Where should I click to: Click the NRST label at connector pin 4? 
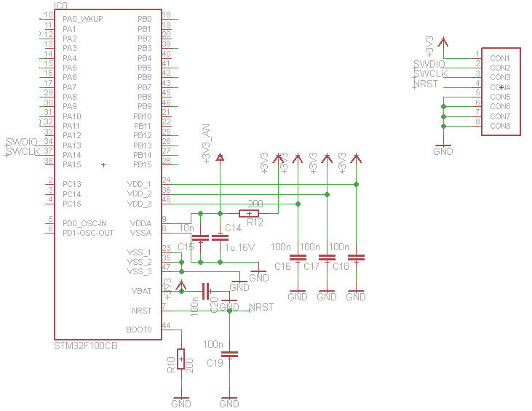(x=426, y=84)
